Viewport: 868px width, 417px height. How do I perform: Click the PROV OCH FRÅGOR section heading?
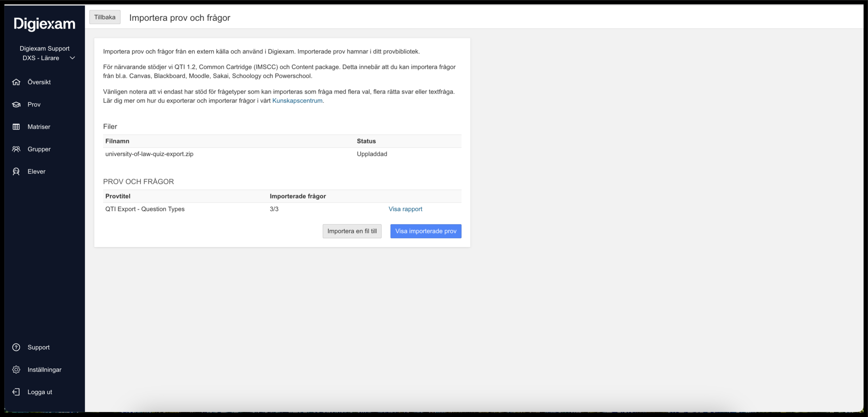point(138,182)
